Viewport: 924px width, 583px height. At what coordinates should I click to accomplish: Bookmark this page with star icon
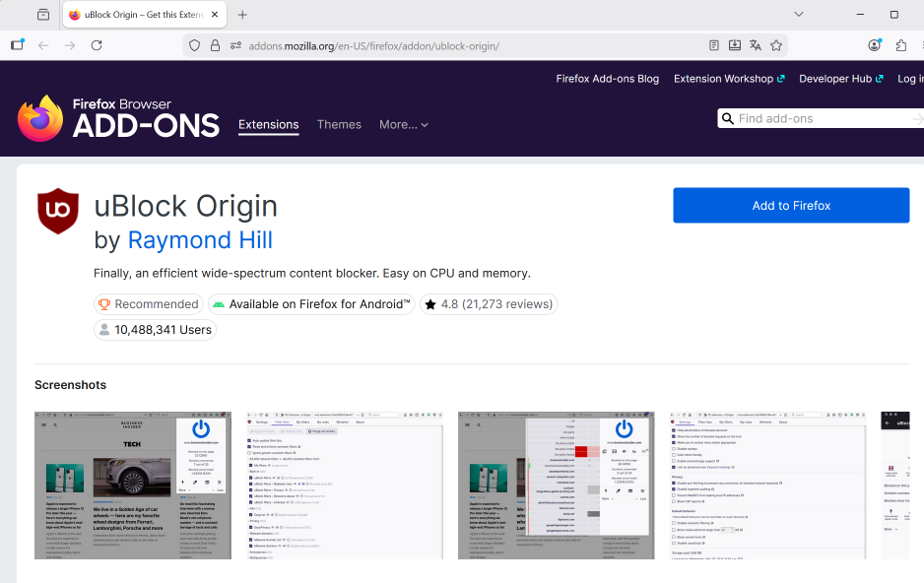pos(776,45)
